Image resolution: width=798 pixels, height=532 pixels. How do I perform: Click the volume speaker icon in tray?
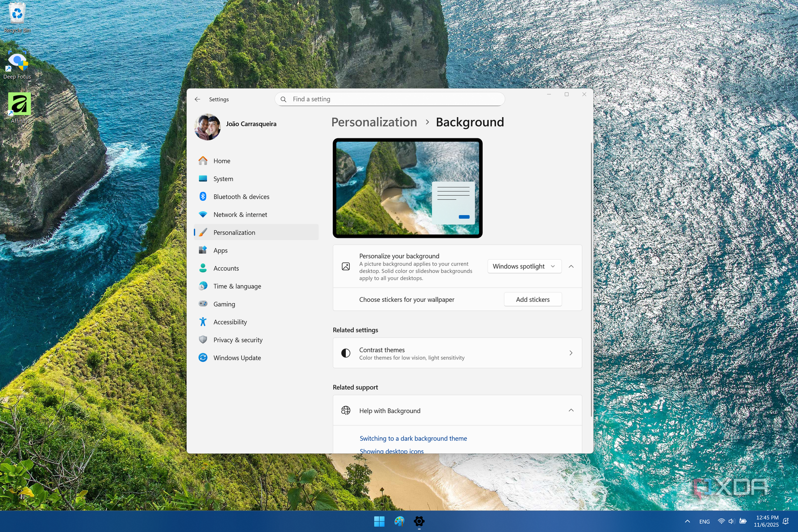pos(731,521)
